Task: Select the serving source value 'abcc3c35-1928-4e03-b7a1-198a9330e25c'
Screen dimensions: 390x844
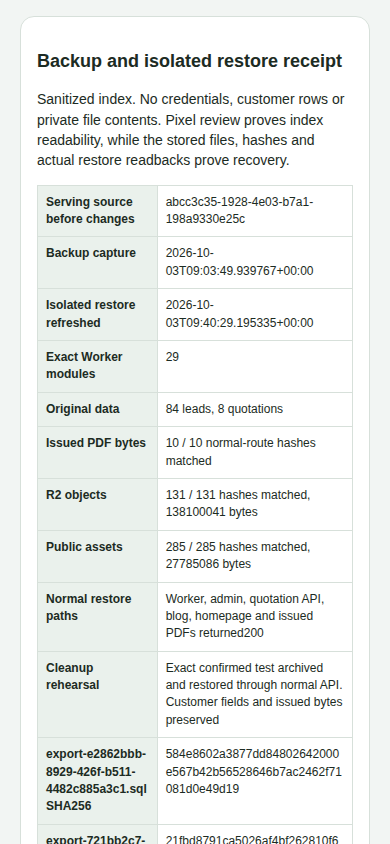Action: 239,210
